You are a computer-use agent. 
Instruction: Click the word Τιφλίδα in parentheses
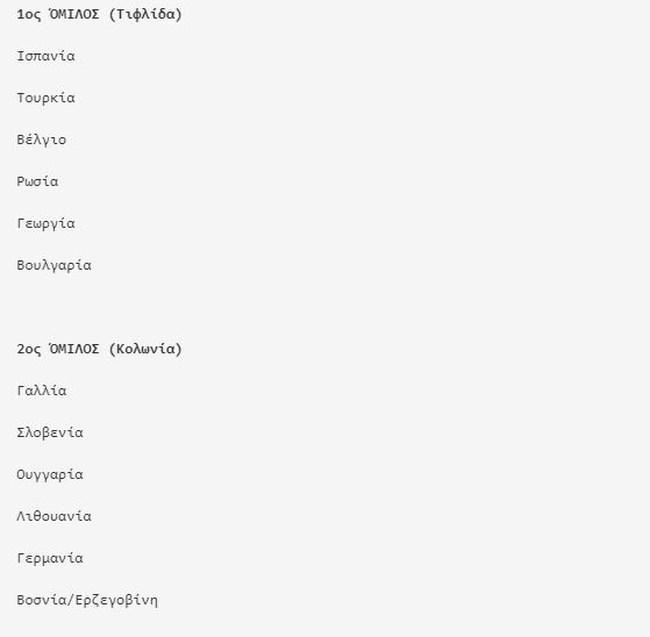[145, 15]
